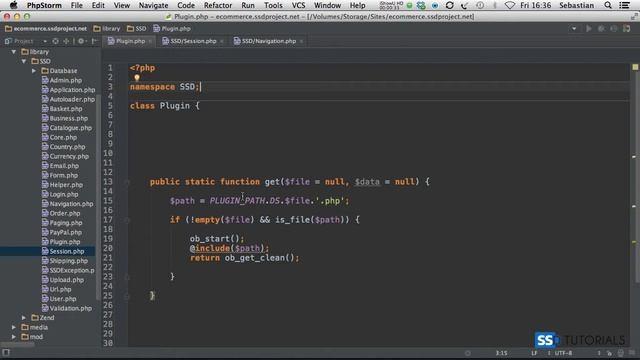
Task: Open Admin.php in project tree
Action: coord(62,80)
